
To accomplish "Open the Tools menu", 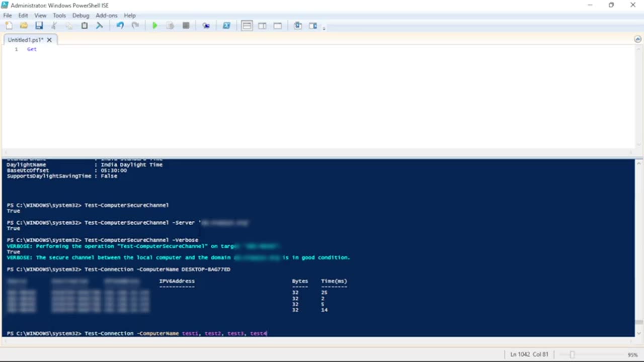I will coord(59,16).
